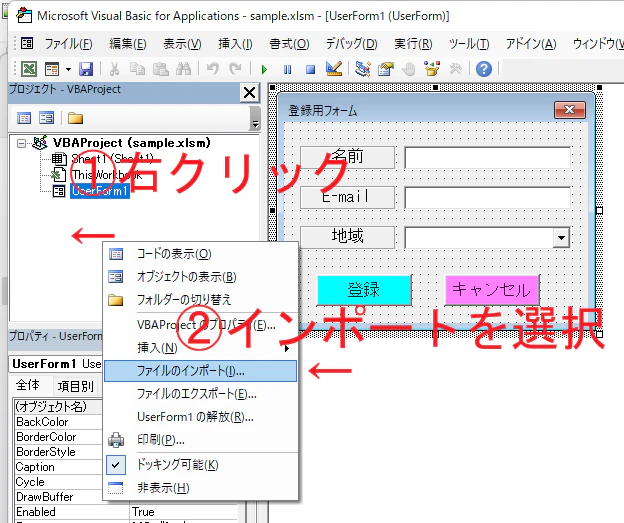Open the Insert UserForm dropdown arrow
This screenshot has width=624, height=523.
(68, 70)
